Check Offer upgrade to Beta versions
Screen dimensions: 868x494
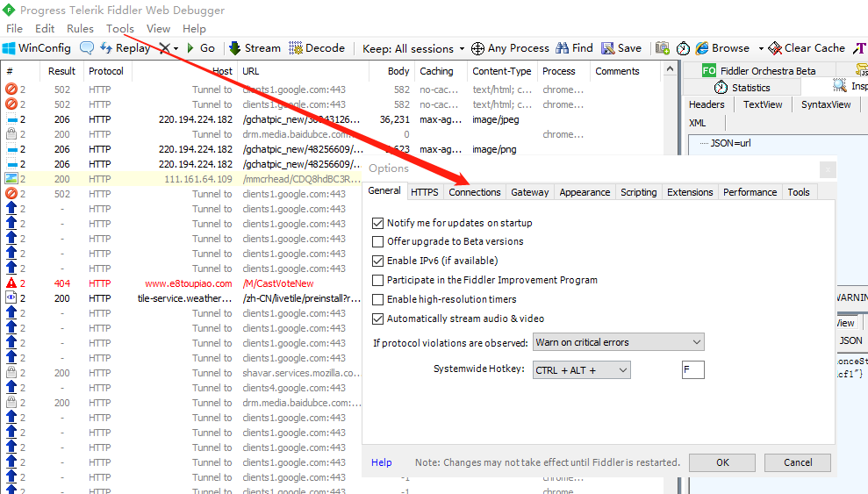click(x=377, y=242)
